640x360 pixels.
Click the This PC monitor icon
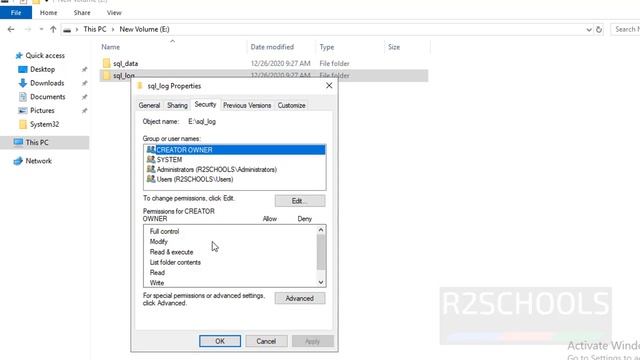(18, 142)
